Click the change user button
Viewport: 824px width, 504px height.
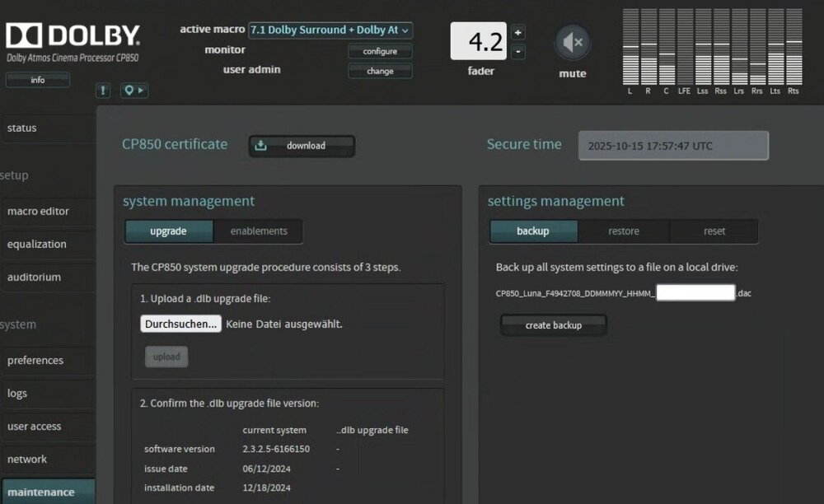[x=380, y=71]
